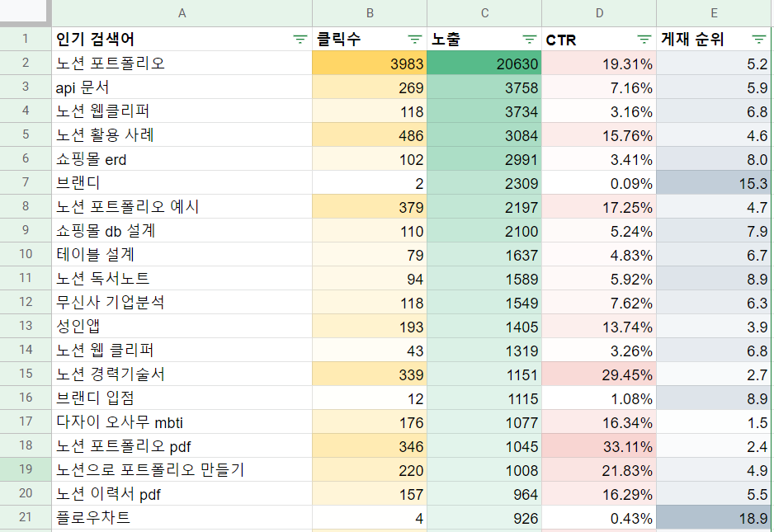This screenshot has height=532, width=774.
Task: Open filter dropdown for 인기 검색어 column
Action: tap(300, 39)
